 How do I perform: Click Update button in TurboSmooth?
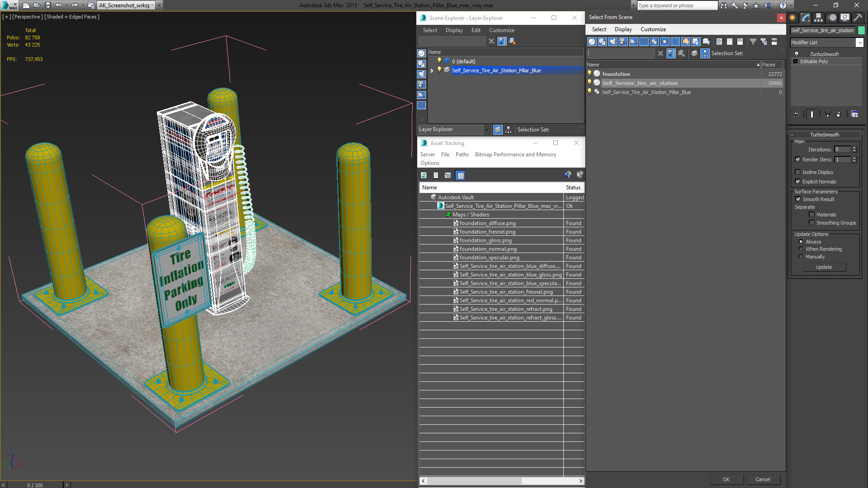(824, 267)
